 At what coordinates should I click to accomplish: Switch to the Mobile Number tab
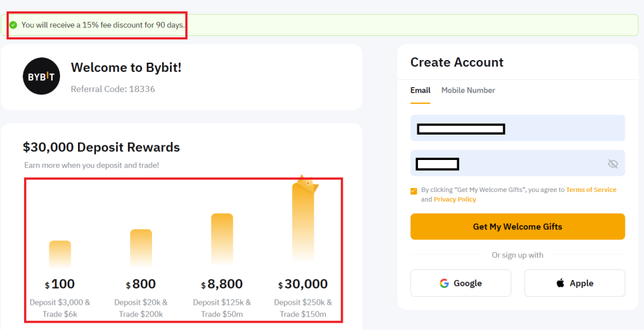point(468,91)
